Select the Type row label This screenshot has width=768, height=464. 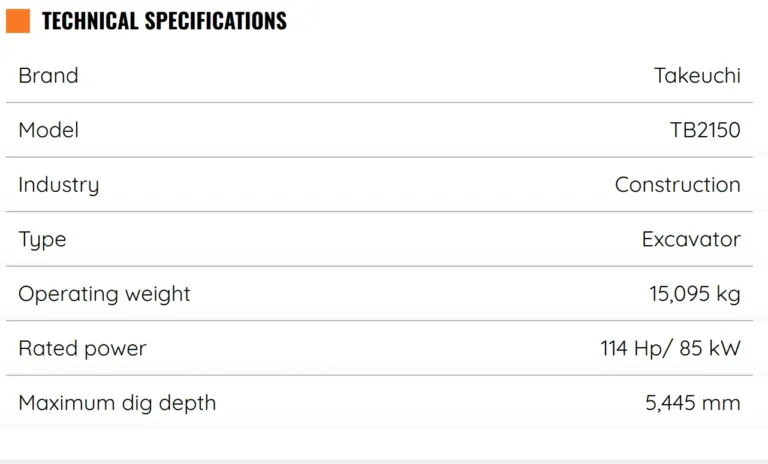[x=42, y=240]
